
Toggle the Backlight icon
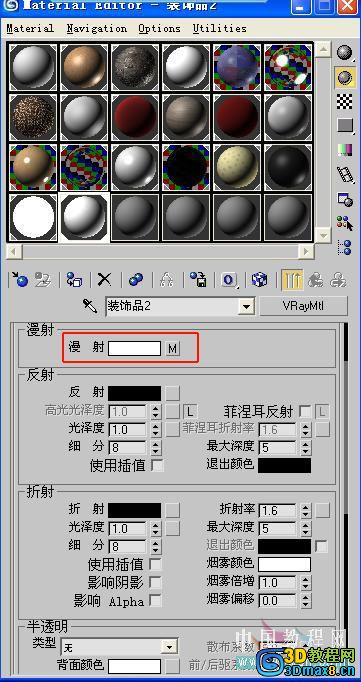pos(345,77)
